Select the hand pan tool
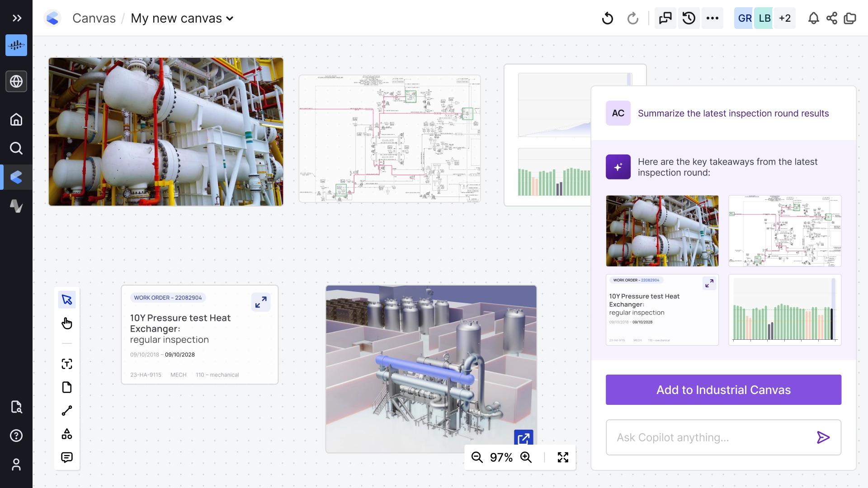The height and width of the screenshot is (488, 868). point(67,323)
